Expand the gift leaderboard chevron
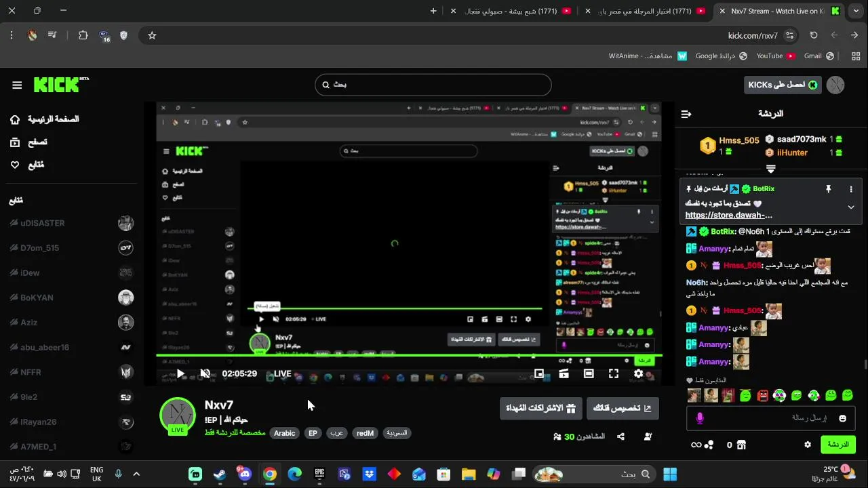868x488 pixels. [x=771, y=167]
